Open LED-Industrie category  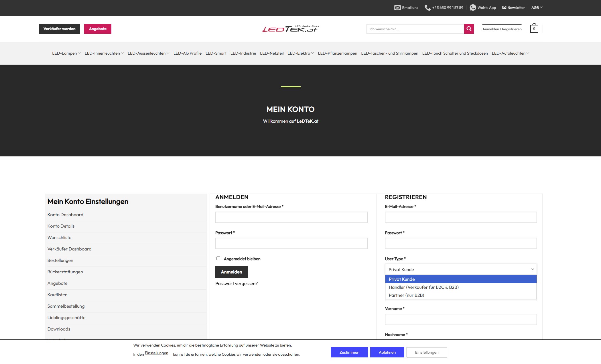click(243, 53)
